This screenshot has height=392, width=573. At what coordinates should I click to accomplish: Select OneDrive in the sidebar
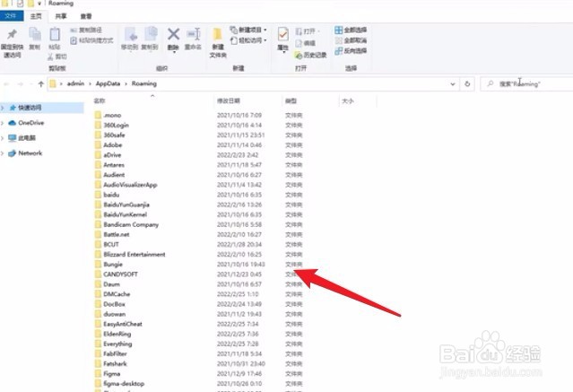[31, 123]
